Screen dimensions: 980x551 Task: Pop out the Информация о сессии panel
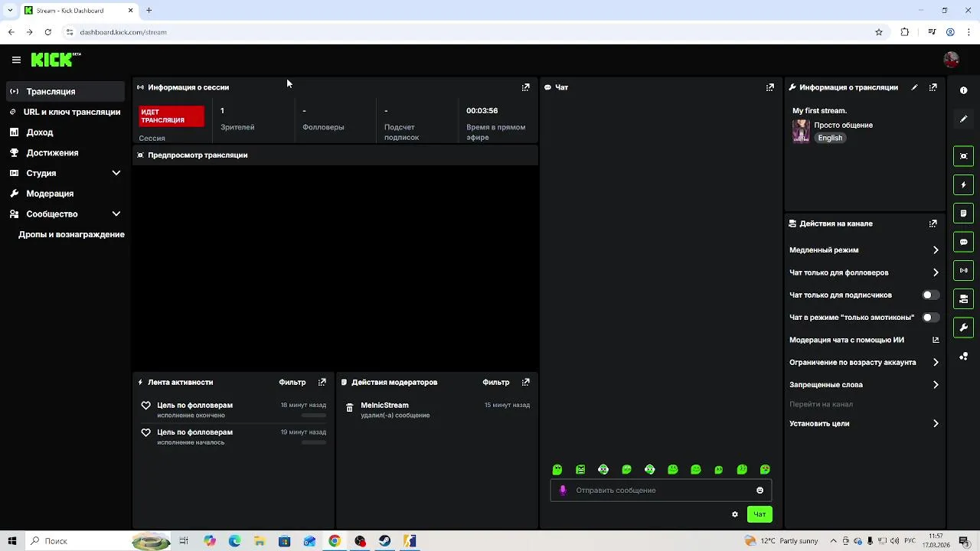525,87
